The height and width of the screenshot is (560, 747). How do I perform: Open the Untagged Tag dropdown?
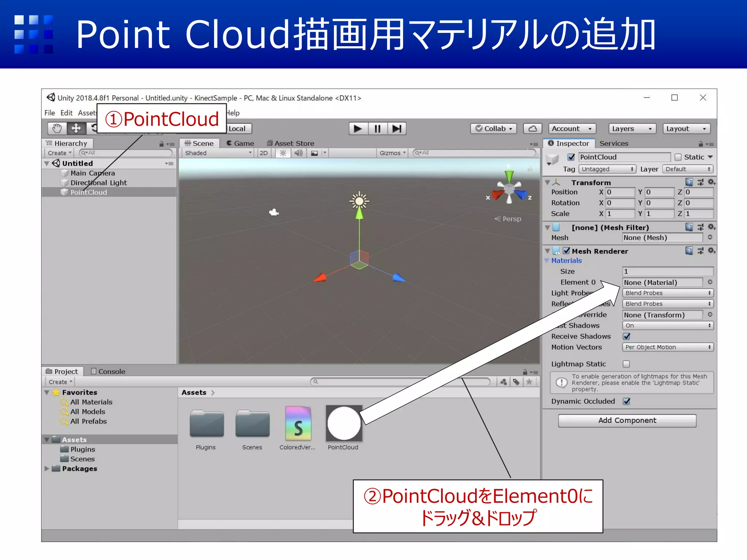tap(607, 169)
